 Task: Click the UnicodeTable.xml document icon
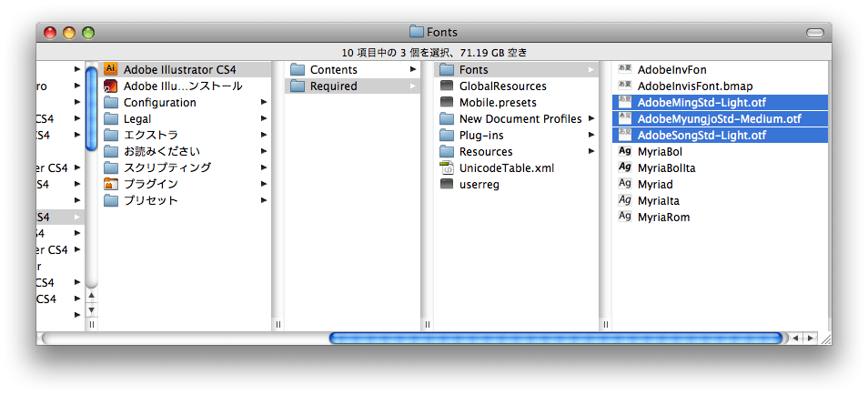pyautogui.click(x=447, y=167)
